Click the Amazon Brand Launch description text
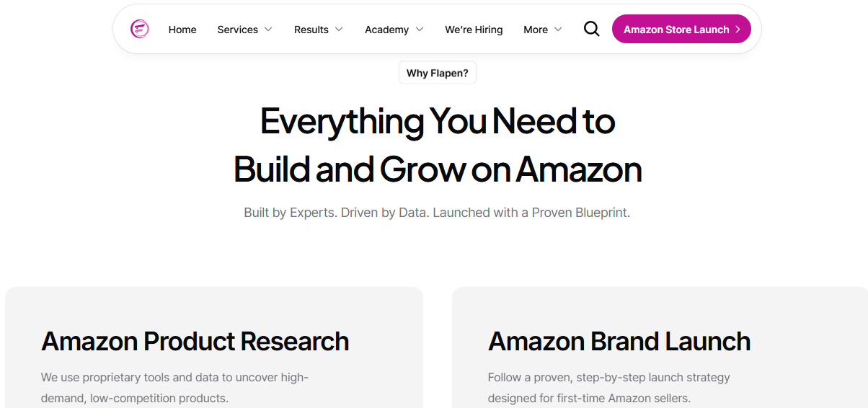Screen dimensions: 868x408 click(608, 387)
